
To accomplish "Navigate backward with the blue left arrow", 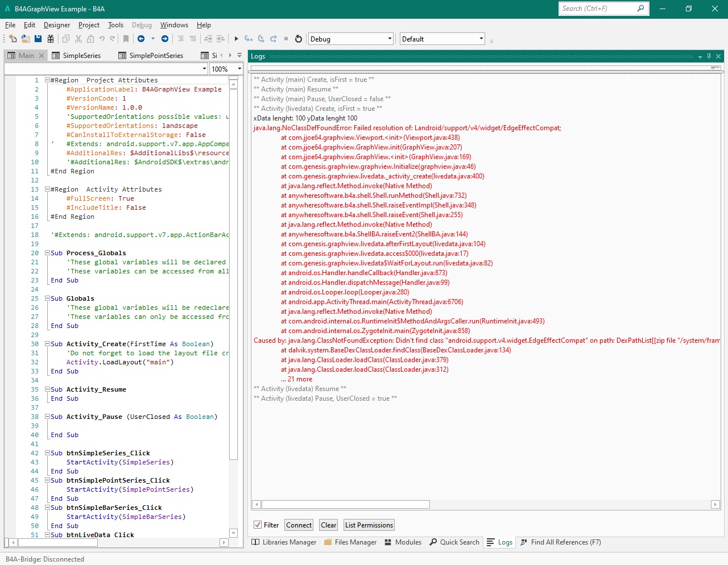I will pyautogui.click(x=141, y=39).
